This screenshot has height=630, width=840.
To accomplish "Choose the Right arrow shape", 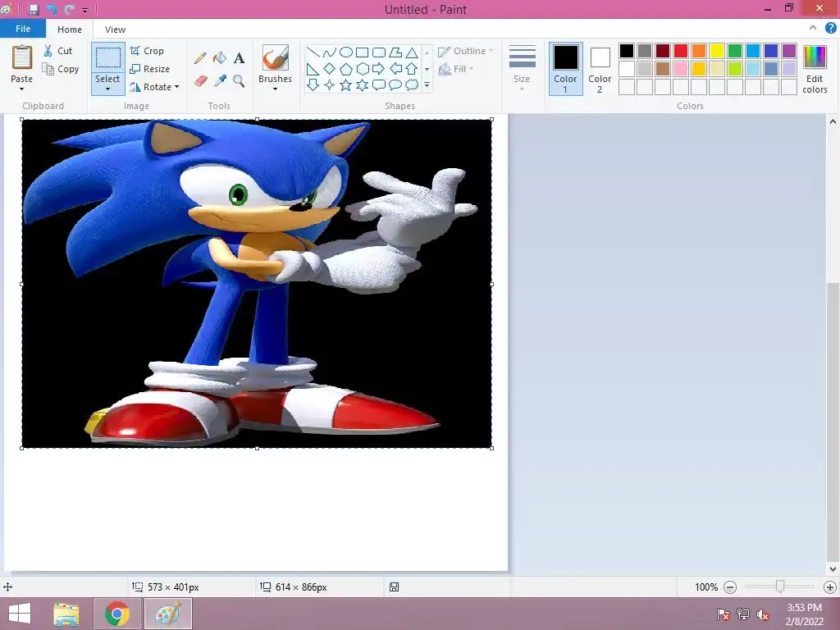I will (x=379, y=69).
